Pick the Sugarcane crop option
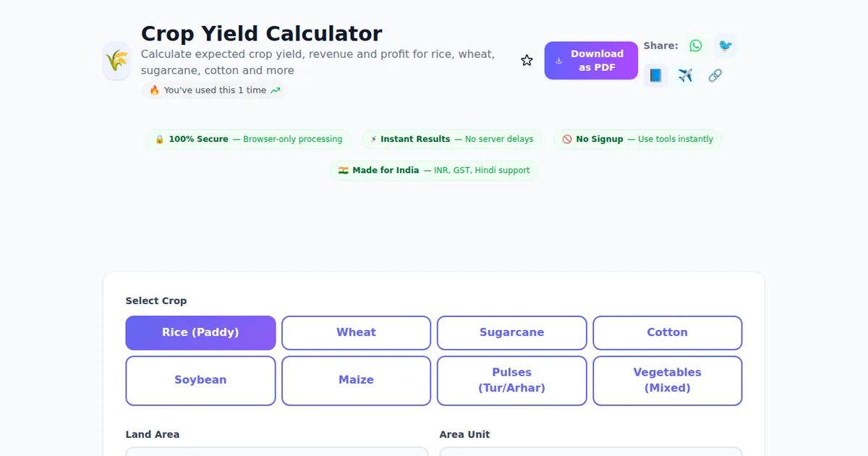This screenshot has height=456, width=868. click(x=511, y=333)
